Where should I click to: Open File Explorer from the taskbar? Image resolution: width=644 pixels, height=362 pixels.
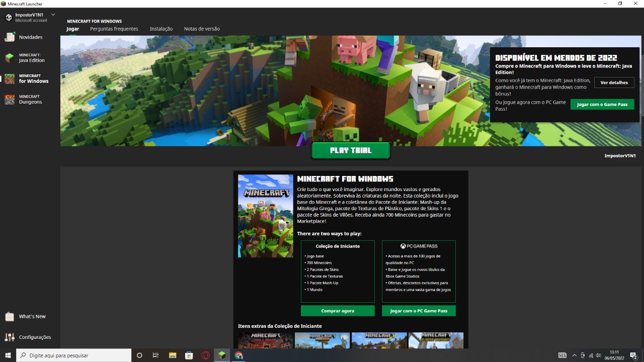[x=172, y=355]
